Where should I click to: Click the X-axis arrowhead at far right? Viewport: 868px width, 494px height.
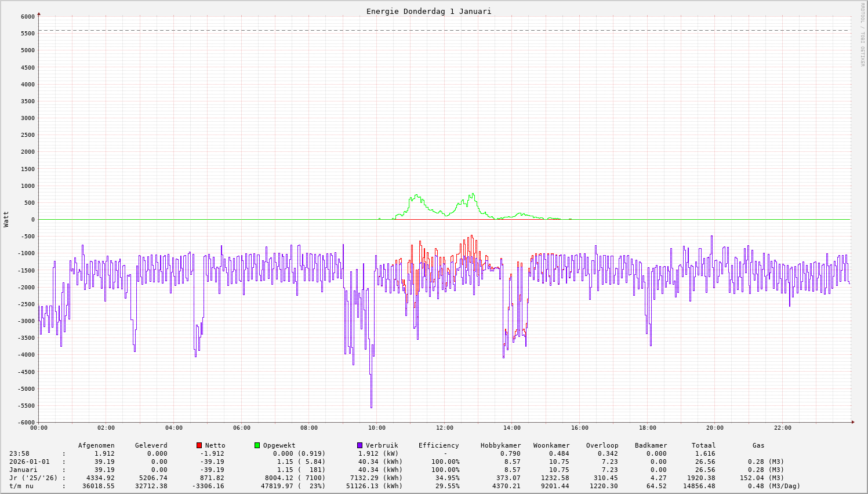pos(852,422)
